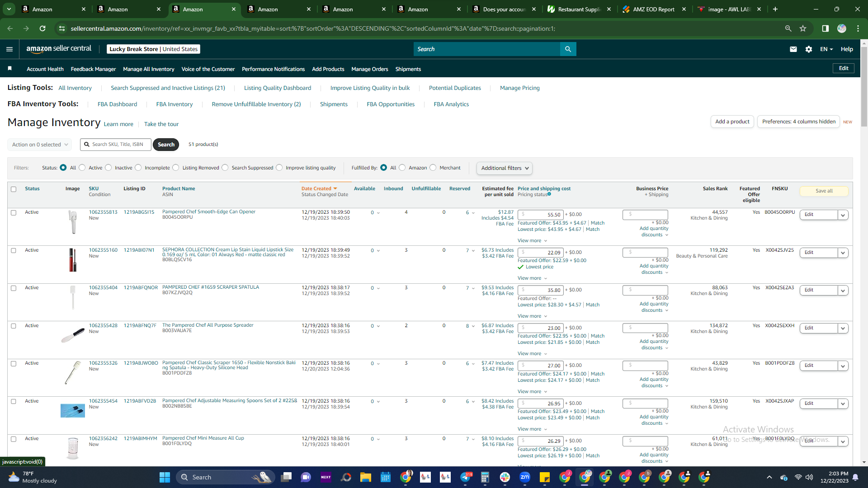The width and height of the screenshot is (868, 488).
Task: Open the Performance Notifications menu item
Action: (273, 69)
